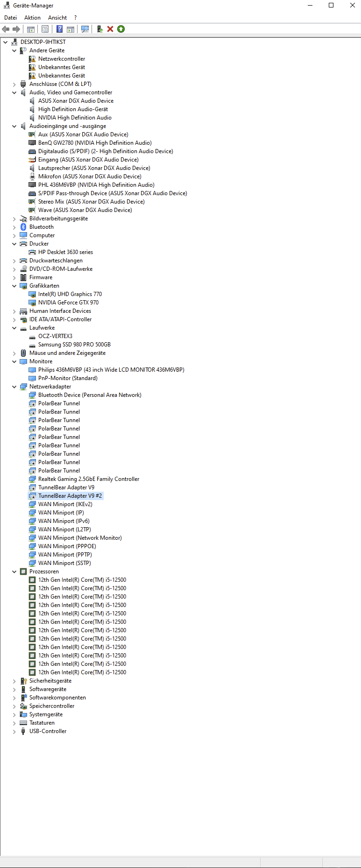Select Realtek Gaming 2.5GbE Family Controller

(x=89, y=479)
